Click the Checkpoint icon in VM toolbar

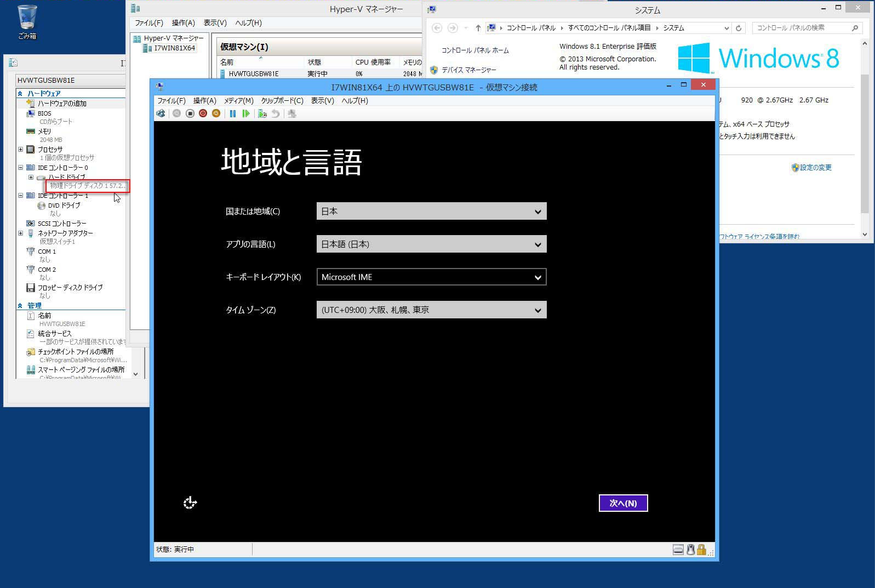click(262, 113)
